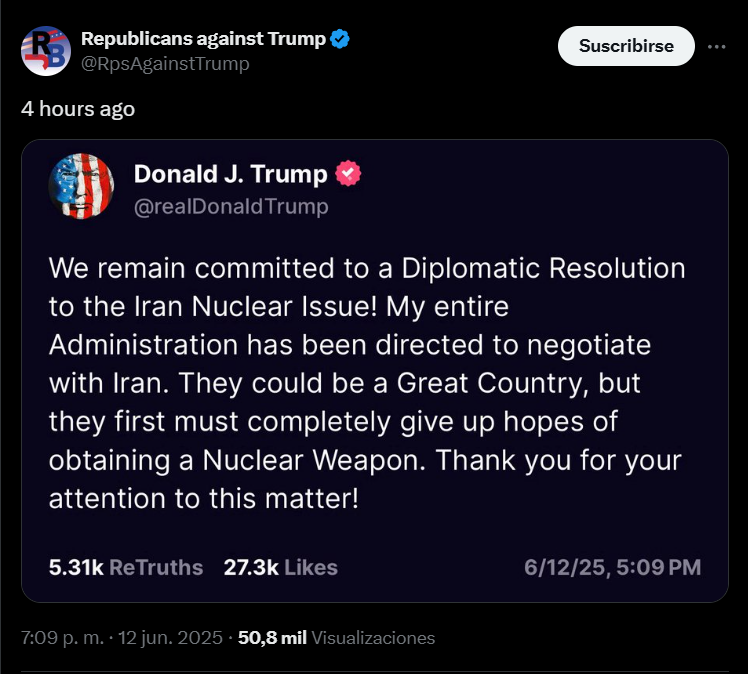Click the 6/12/25, 5:09 PM timestamp
Screen dimensions: 748x674
click(612, 567)
